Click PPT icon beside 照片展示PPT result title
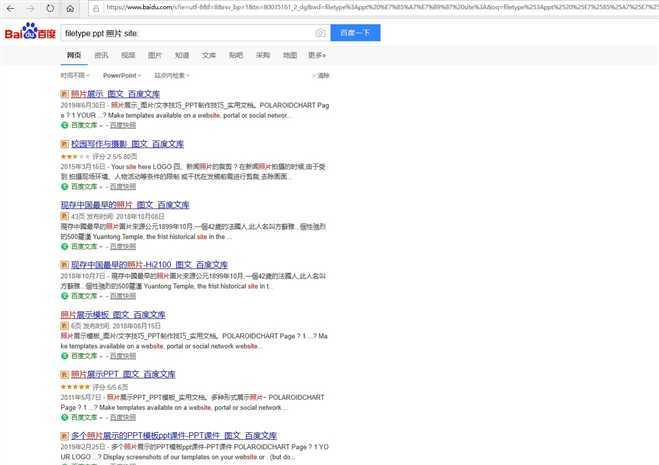 coord(64,374)
